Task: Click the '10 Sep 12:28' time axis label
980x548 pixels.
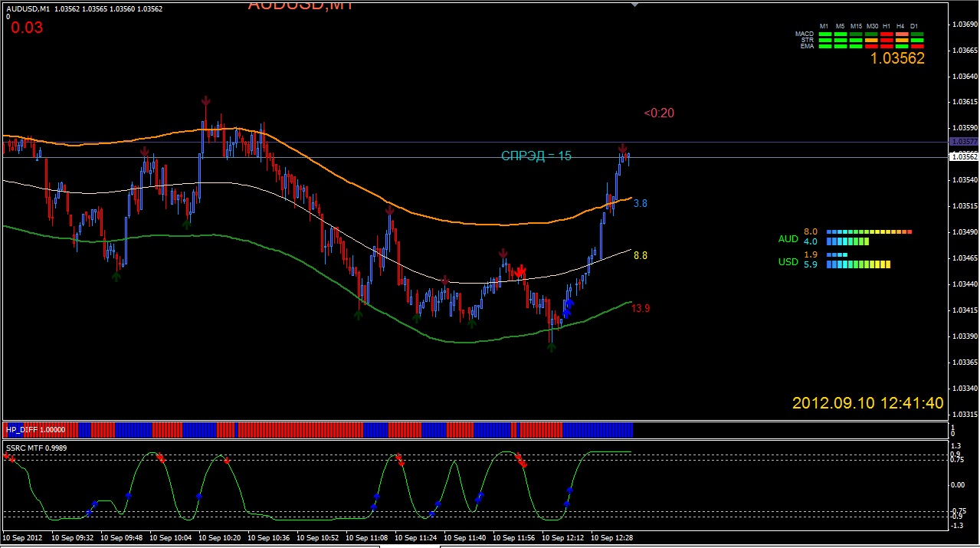Action: [x=611, y=538]
